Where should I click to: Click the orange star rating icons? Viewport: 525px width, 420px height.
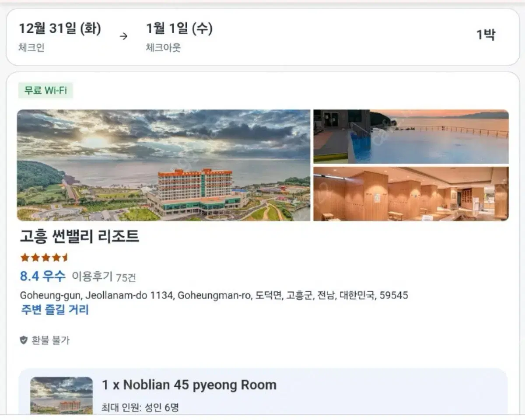point(45,257)
